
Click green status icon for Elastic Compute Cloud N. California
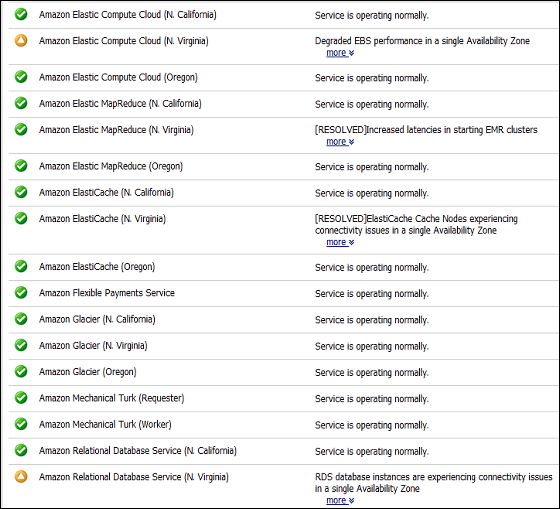click(21, 15)
